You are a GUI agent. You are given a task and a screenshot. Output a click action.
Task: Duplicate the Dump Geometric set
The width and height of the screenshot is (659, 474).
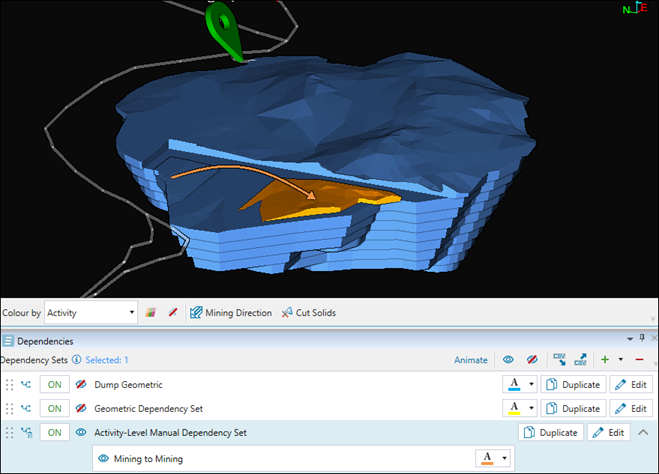pos(573,384)
